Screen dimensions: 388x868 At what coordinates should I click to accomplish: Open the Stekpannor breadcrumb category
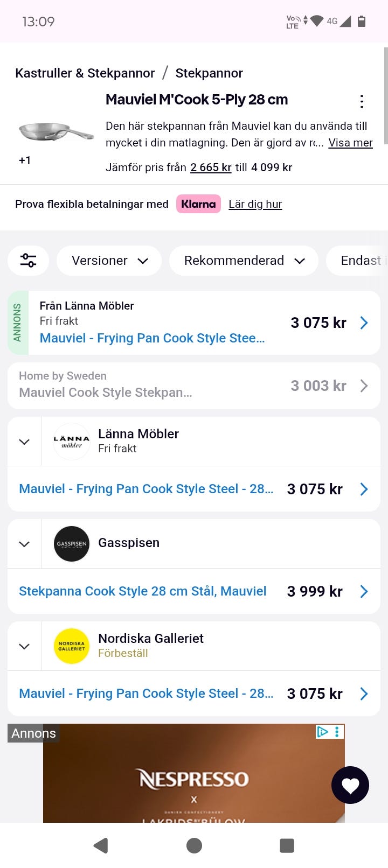click(209, 73)
